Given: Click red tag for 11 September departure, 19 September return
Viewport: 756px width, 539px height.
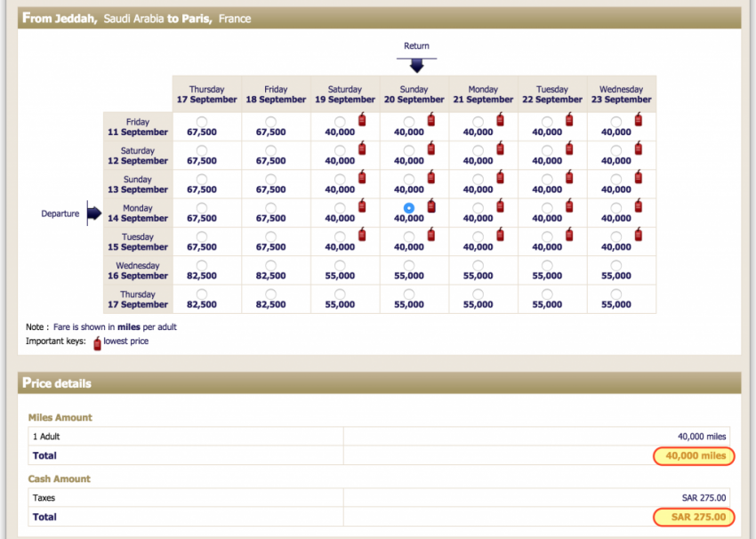Looking at the screenshot, I should click(362, 120).
